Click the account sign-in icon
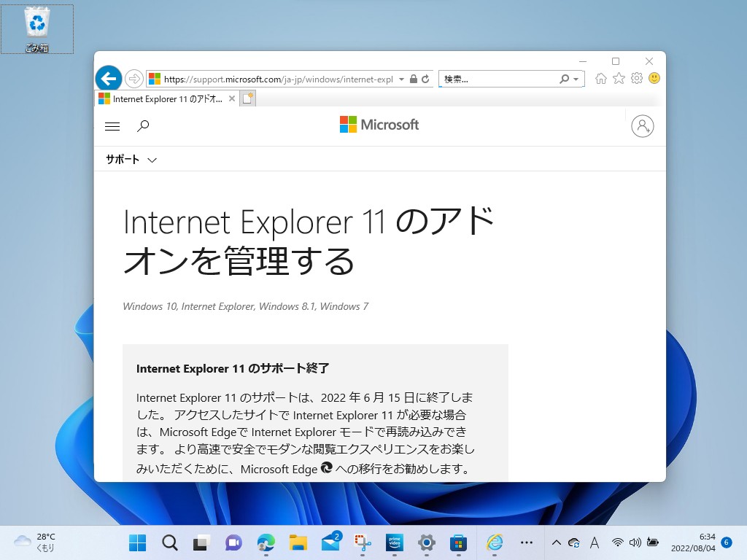 643,125
